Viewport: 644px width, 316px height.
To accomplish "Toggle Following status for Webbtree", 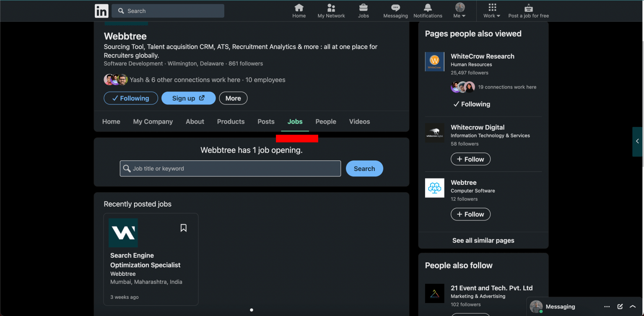I will point(131,98).
